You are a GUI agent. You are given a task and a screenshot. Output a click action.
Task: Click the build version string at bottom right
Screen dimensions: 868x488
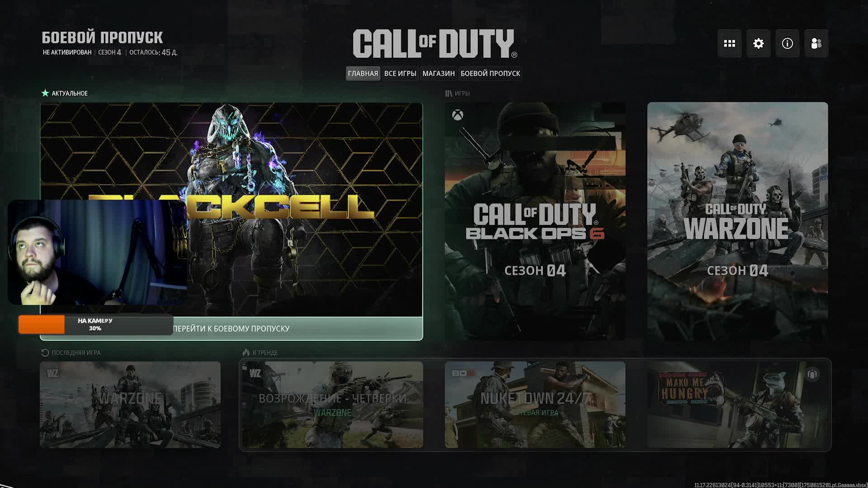[781, 485]
